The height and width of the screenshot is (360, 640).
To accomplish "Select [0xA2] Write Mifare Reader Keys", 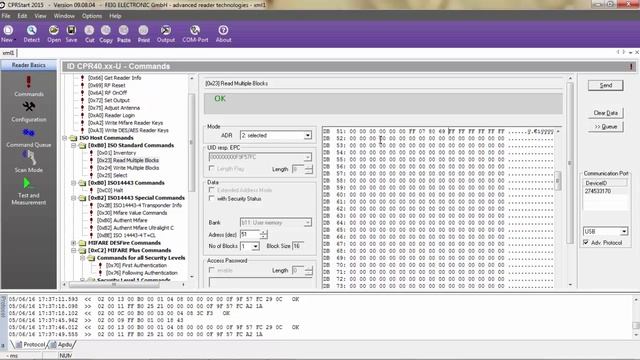I will point(125,122).
